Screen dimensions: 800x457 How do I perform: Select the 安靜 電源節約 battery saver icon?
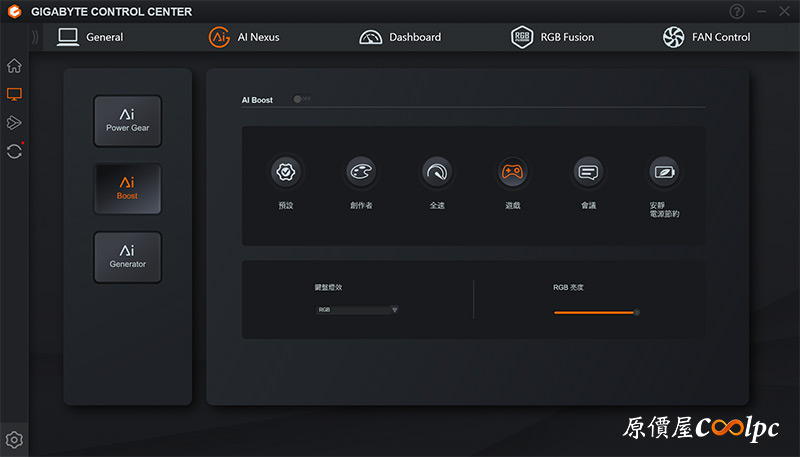[664, 172]
